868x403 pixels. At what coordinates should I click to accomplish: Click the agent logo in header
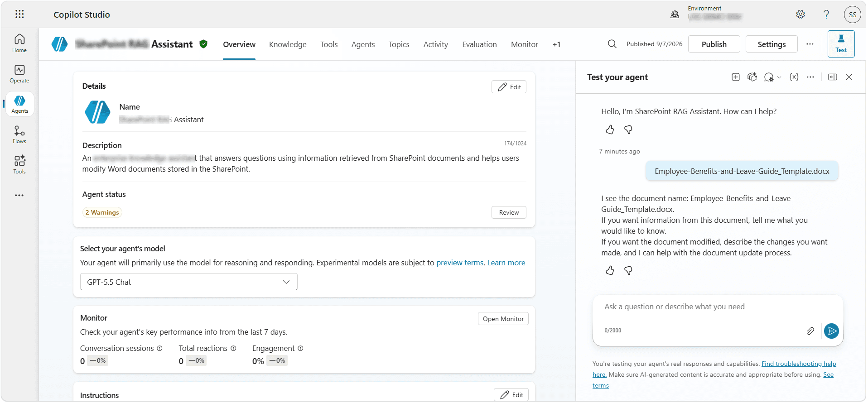pyautogui.click(x=59, y=44)
